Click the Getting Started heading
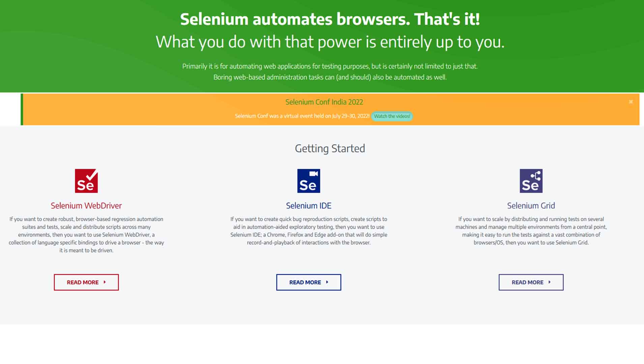Image resolution: width=644 pixels, height=364 pixels. point(330,148)
